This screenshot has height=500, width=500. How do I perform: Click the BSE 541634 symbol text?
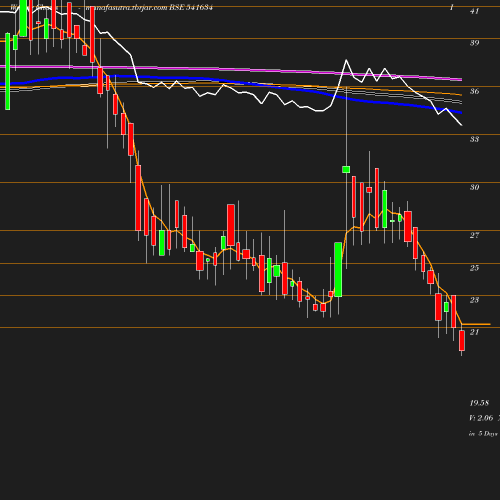click(x=191, y=7)
